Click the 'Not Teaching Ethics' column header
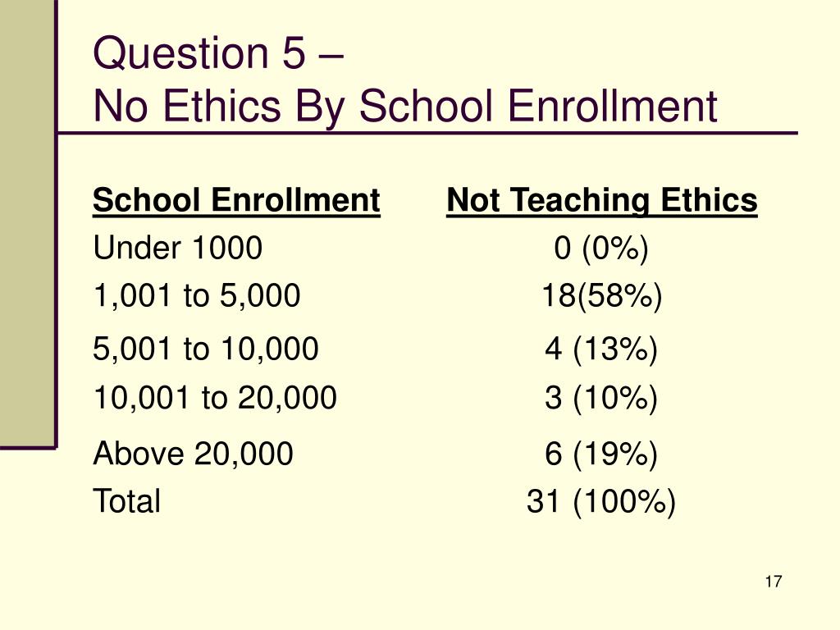 tap(601, 200)
